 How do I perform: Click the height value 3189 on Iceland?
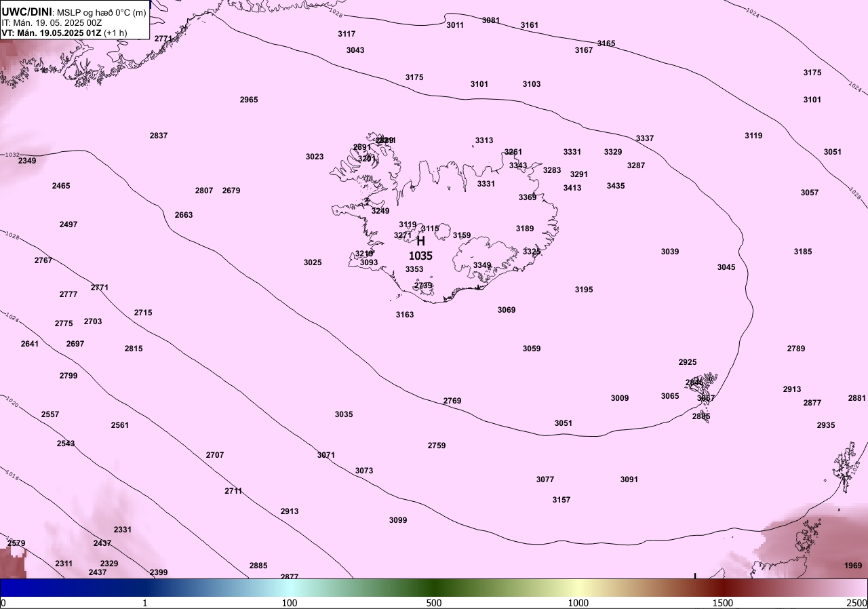click(x=525, y=229)
